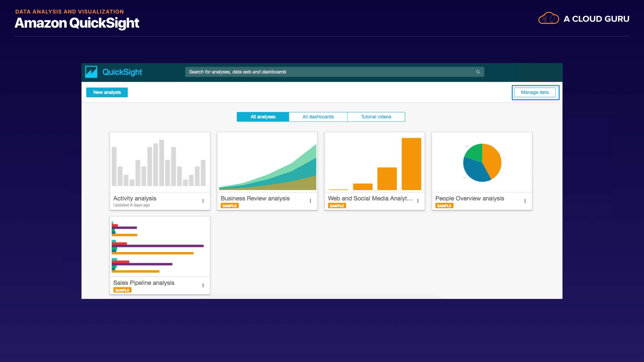Viewport: 644px width, 362px height.
Task: Switch to All analyses tab
Action: point(263,117)
